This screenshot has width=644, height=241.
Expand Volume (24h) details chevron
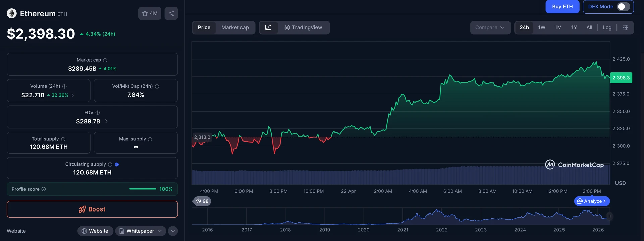(73, 95)
